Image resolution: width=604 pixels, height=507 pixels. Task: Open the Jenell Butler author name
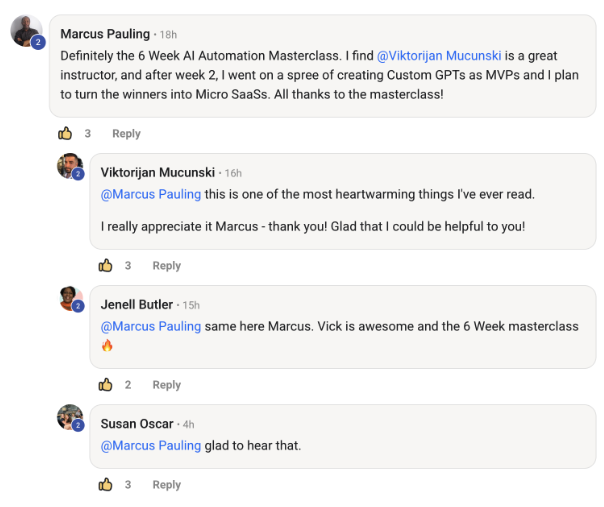pyautogui.click(x=137, y=304)
